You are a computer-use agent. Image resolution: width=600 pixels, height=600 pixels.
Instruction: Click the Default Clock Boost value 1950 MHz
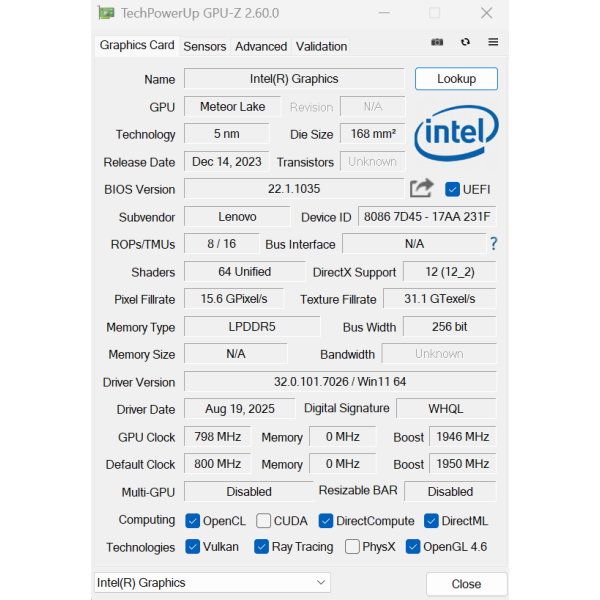point(463,464)
